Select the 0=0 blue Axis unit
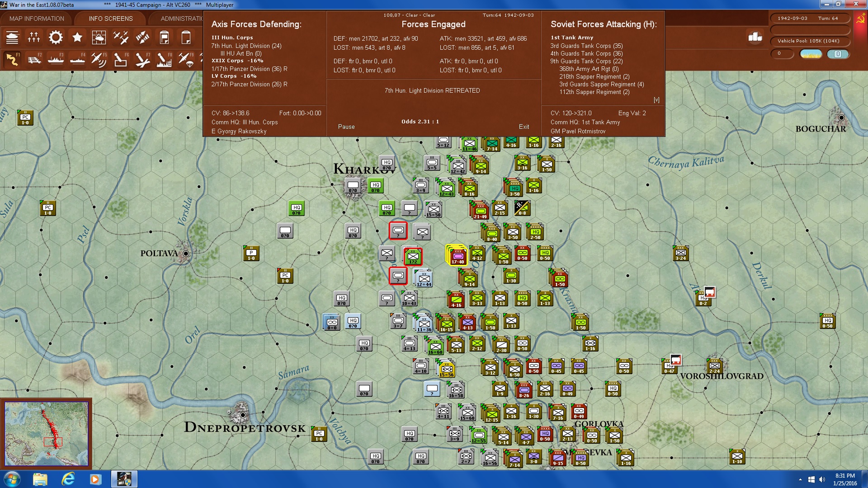 332,322
